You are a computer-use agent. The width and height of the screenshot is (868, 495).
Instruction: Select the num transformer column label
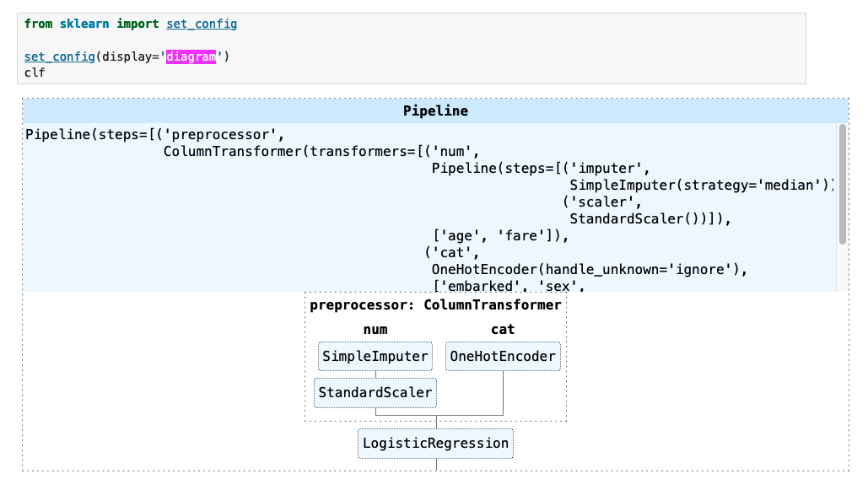coord(375,329)
